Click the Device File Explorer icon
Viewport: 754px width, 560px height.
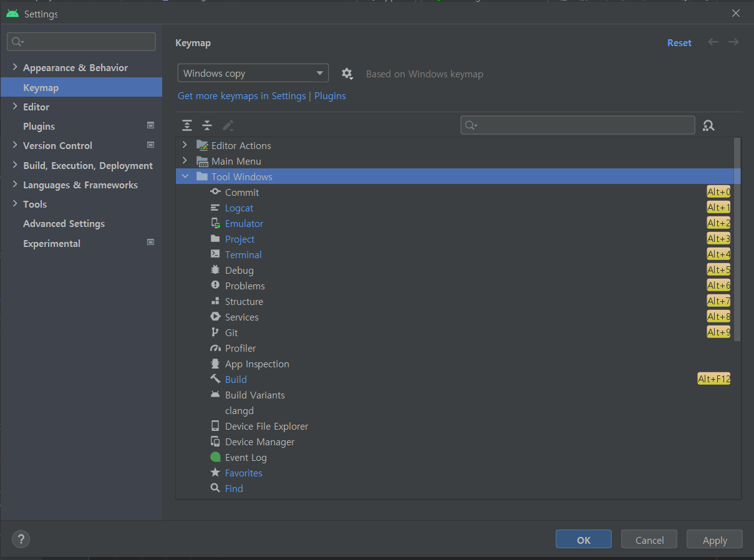click(215, 426)
